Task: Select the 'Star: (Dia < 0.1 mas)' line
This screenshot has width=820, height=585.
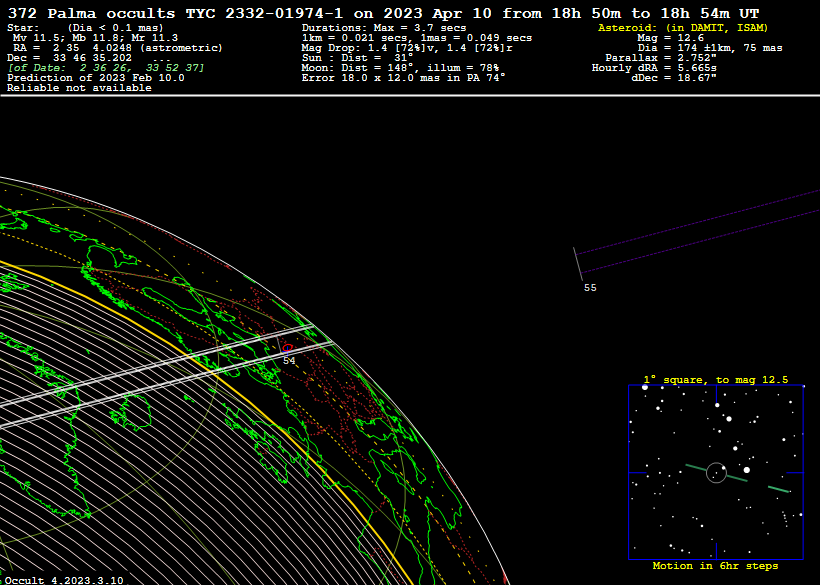Action: click(85, 28)
